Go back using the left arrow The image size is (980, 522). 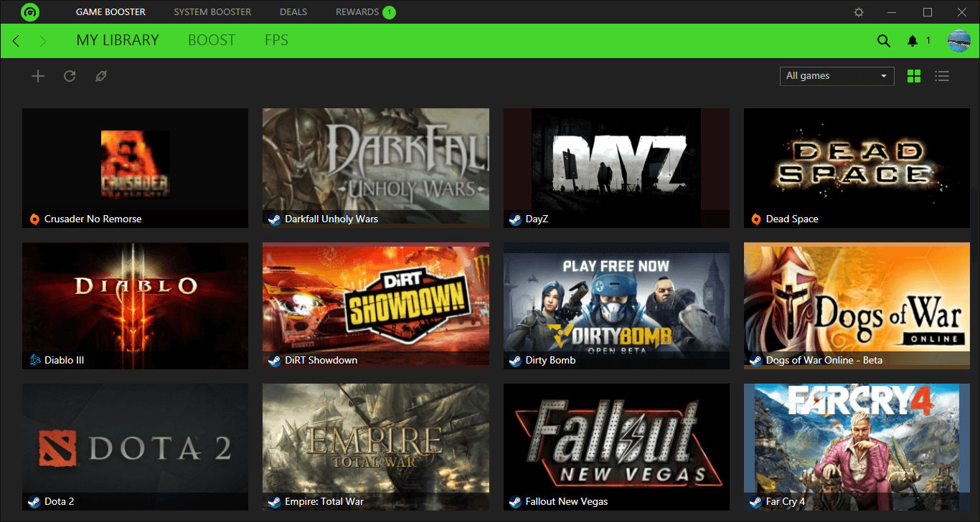[17, 41]
